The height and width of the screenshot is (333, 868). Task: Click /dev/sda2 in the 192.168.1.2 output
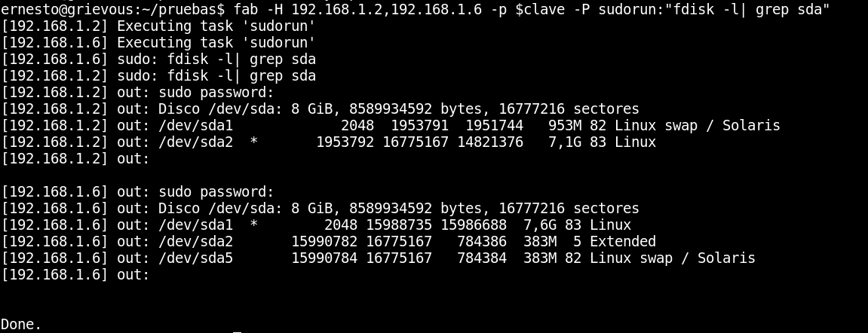coord(195,142)
